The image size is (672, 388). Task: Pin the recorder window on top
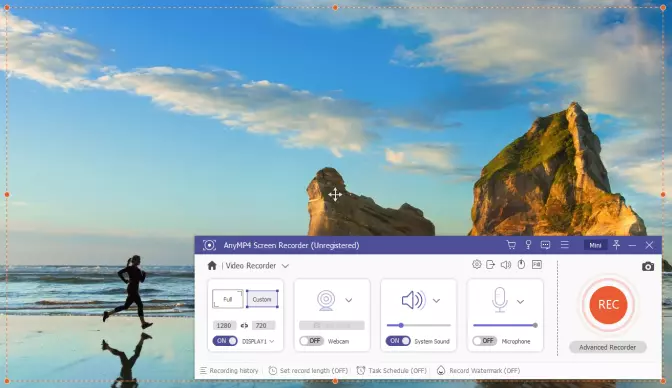pos(616,245)
